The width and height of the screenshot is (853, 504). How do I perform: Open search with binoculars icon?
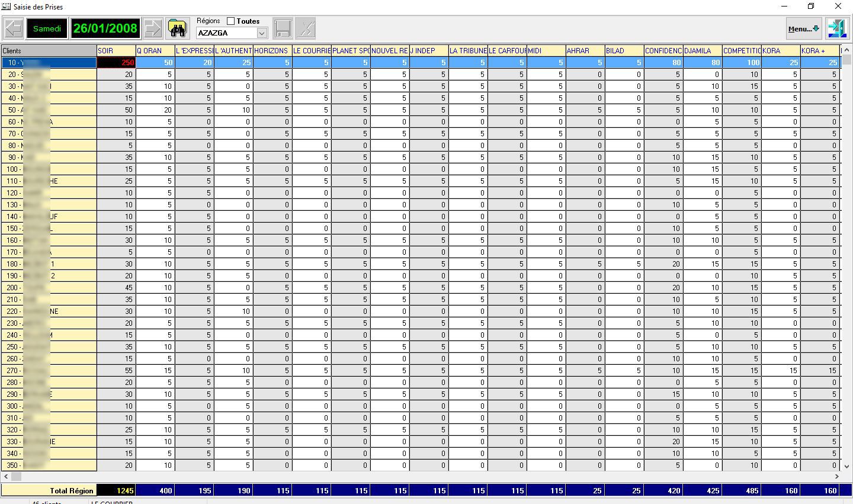(x=177, y=28)
